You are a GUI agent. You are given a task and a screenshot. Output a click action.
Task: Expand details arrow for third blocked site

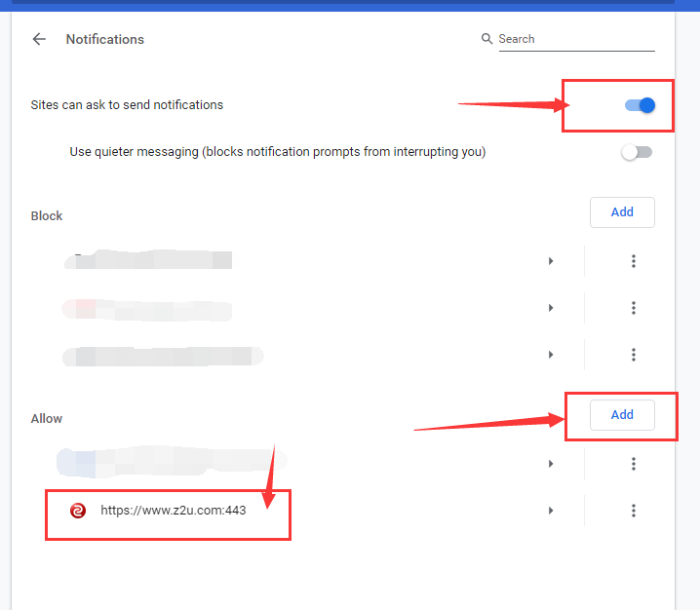coord(551,355)
